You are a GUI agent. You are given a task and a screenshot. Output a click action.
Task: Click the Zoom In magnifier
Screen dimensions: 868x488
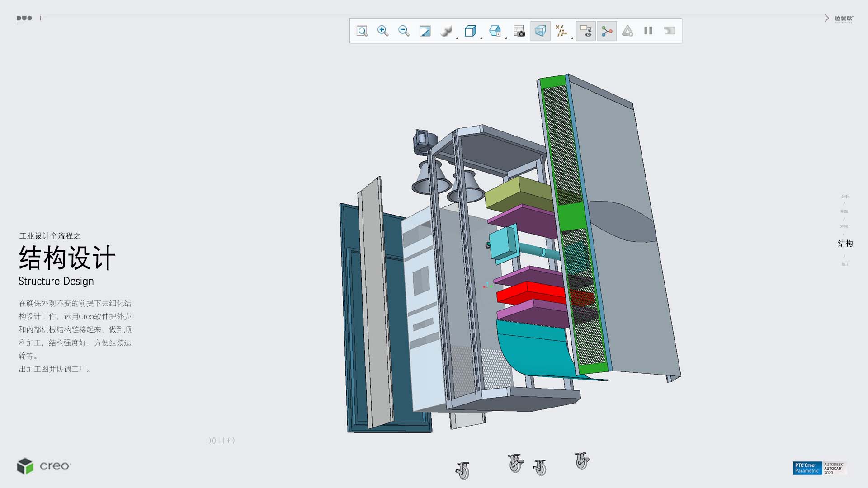383,31
